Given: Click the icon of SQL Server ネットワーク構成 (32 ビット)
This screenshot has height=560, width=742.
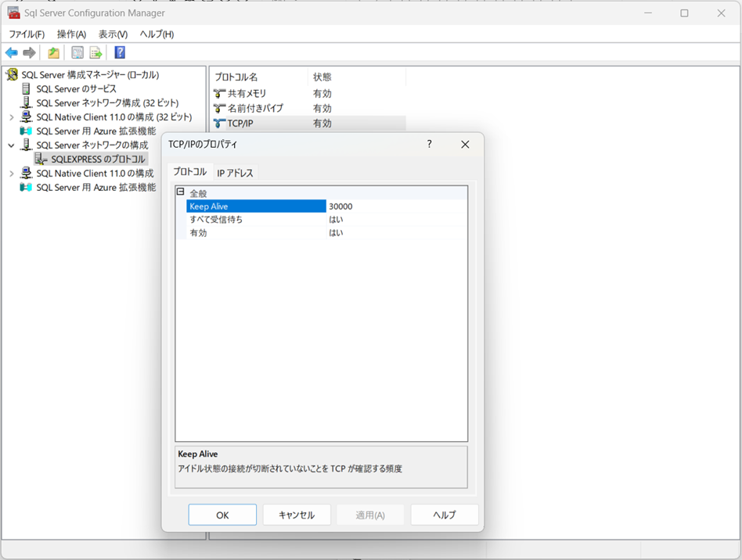Looking at the screenshot, I should pos(27,102).
